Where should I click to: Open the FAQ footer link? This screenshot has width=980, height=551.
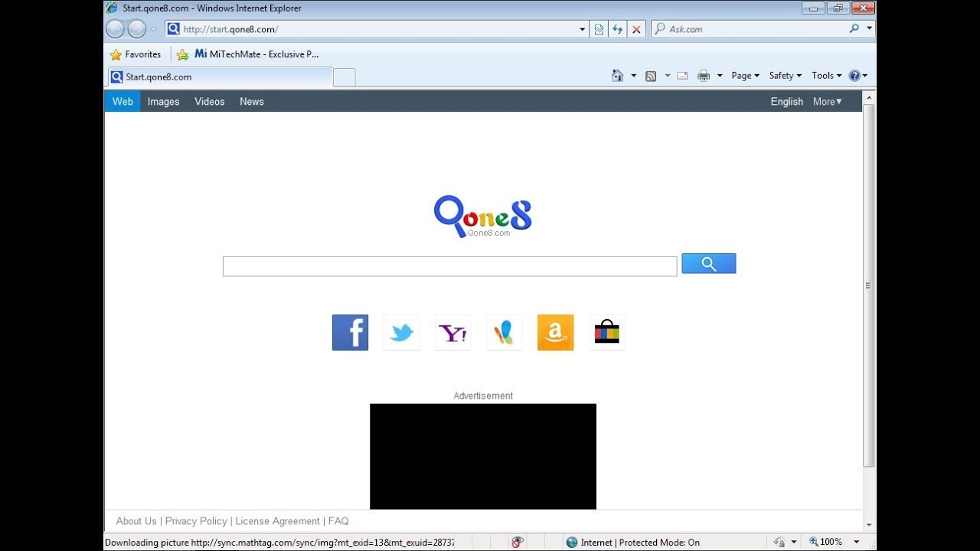pos(338,521)
